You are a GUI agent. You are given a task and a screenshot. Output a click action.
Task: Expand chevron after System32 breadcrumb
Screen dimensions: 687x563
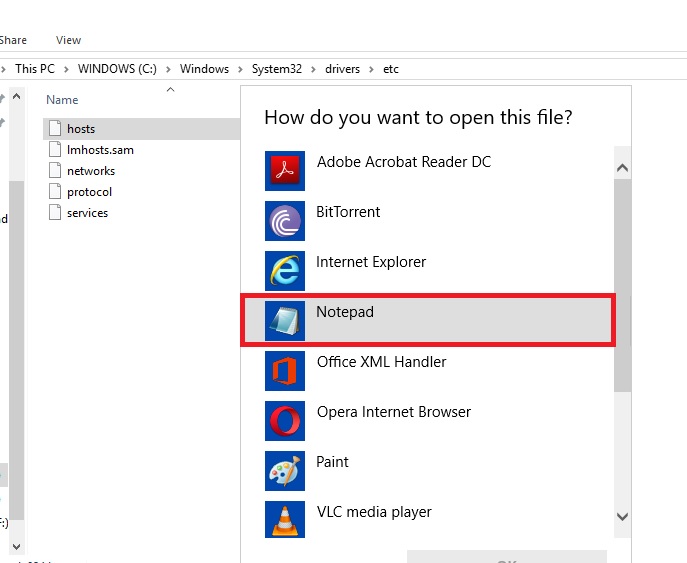tap(313, 69)
